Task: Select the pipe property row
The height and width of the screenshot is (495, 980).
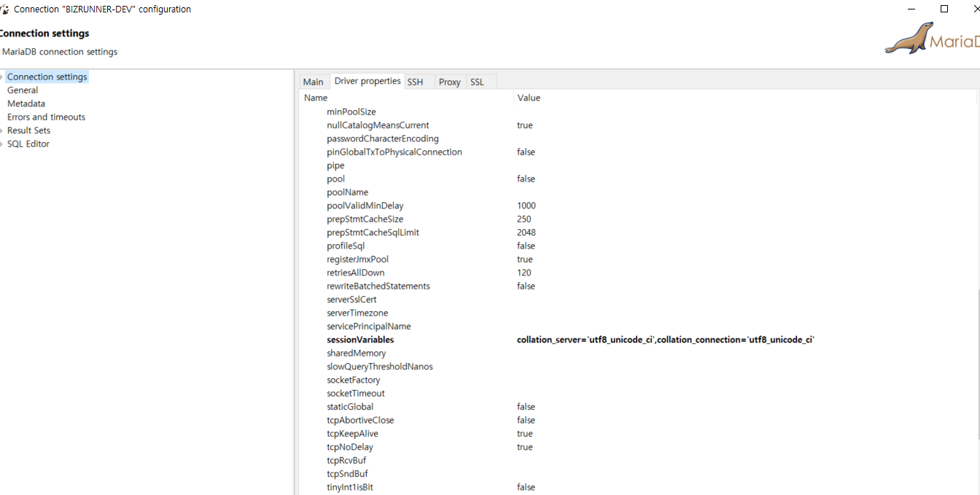Action: (335, 165)
